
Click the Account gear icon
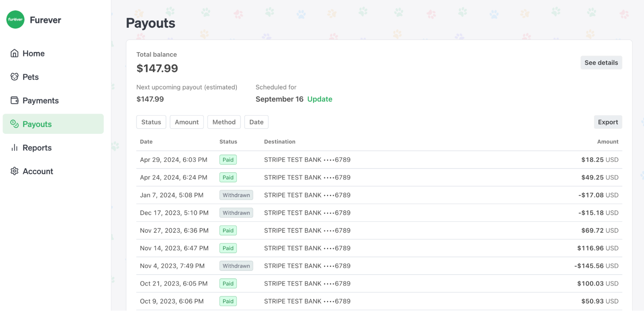pyautogui.click(x=14, y=171)
